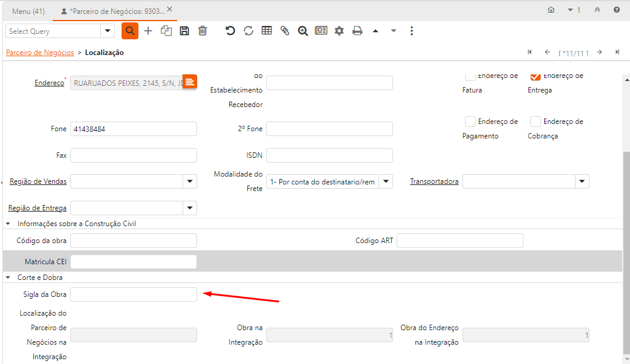Go to Parceiro de Negócios breadcrumb link

coord(40,53)
